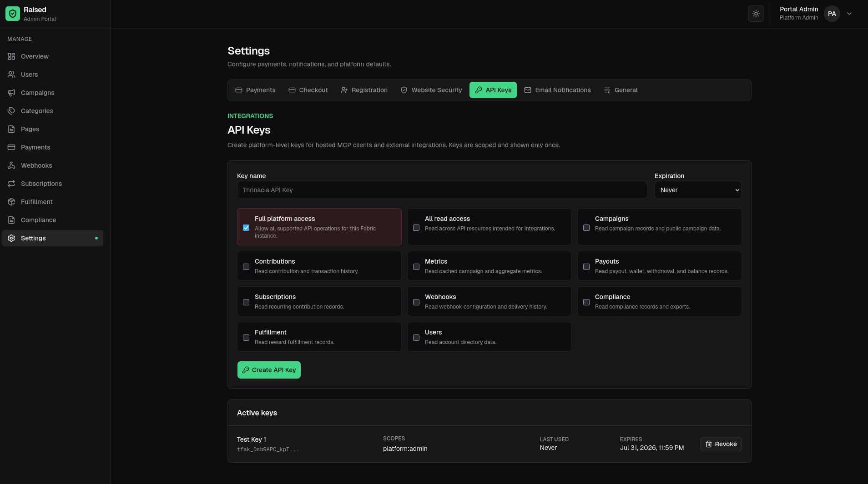Click the key icon in API Keys tab
Screen dimensions: 868x484
[x=479, y=90]
